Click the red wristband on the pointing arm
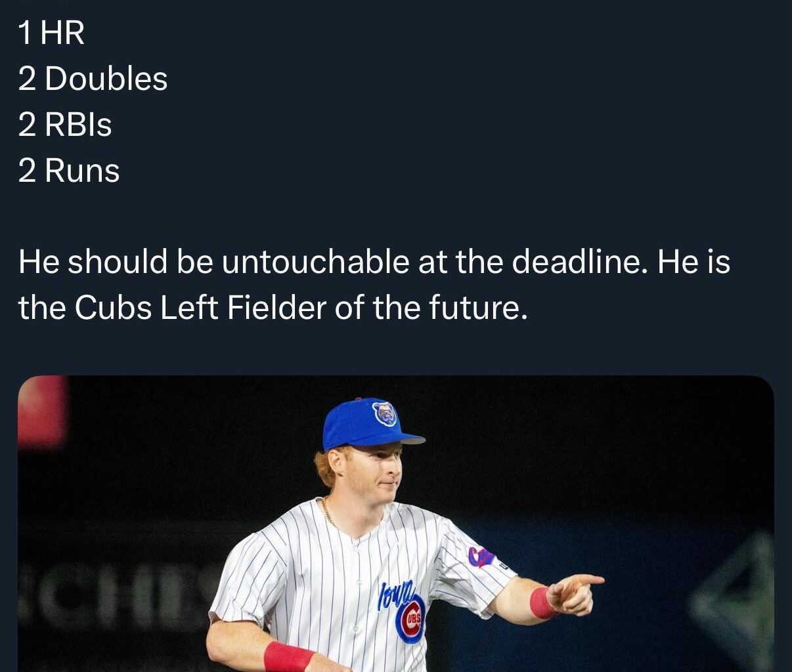The image size is (792, 672). point(542,602)
